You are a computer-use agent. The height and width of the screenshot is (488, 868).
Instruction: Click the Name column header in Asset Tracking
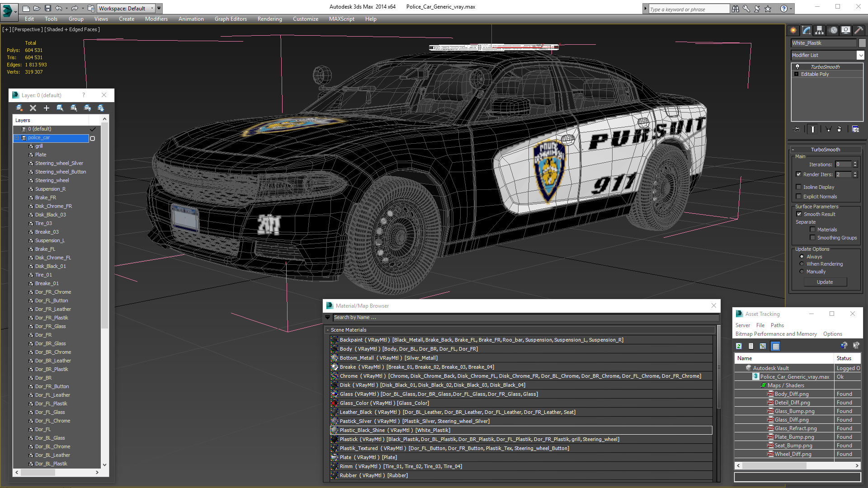[784, 358]
